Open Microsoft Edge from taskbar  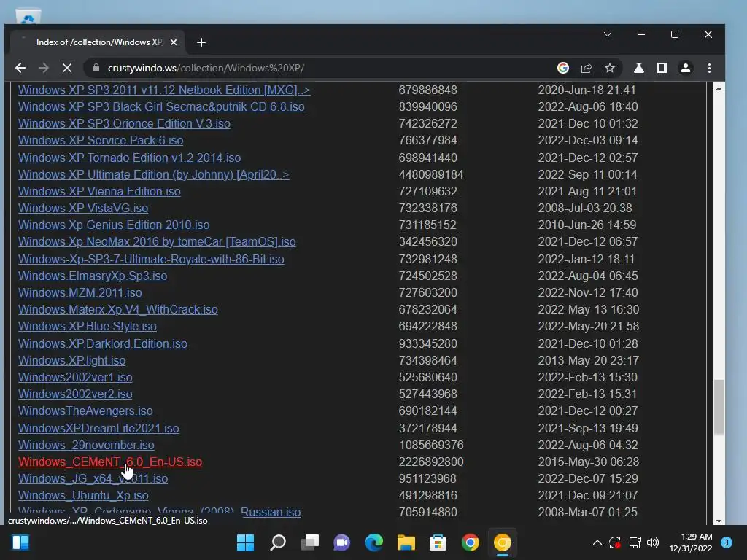pos(374,542)
